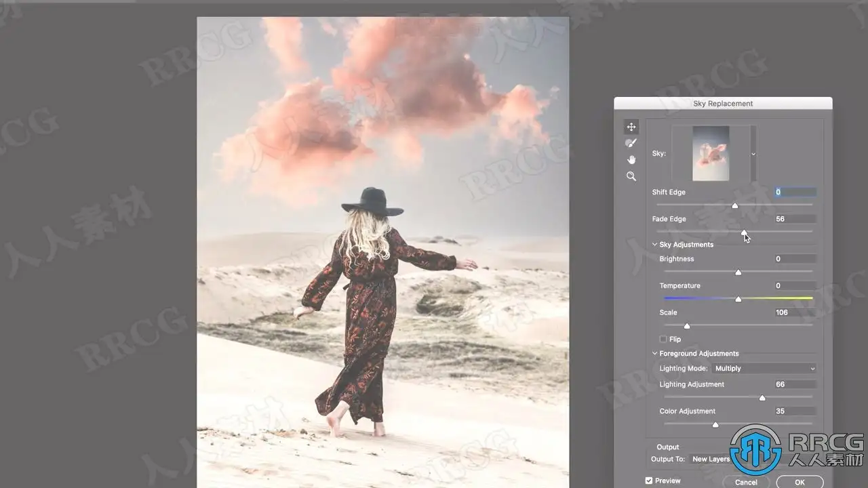Image resolution: width=868 pixels, height=488 pixels.
Task: Click the Lighting Adjustment slider handle
Action: 762,398
